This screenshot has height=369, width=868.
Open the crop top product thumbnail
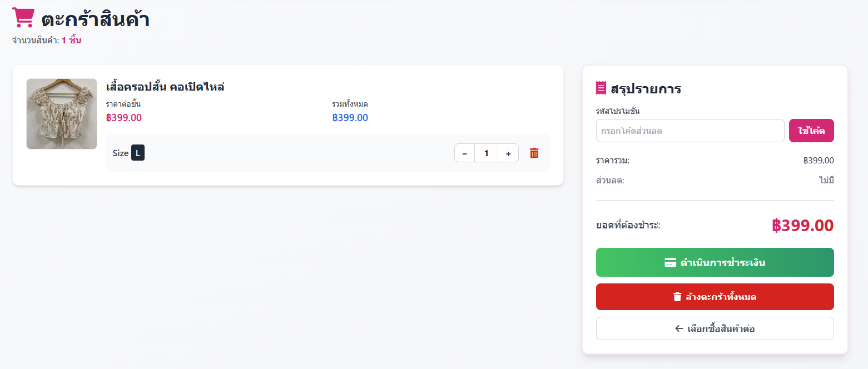click(62, 114)
